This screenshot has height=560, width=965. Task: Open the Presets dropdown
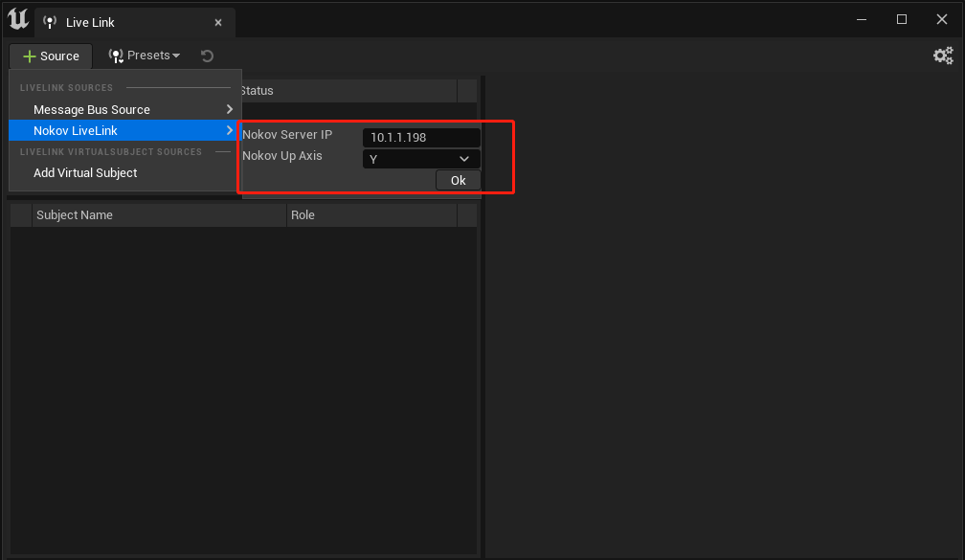[145, 56]
